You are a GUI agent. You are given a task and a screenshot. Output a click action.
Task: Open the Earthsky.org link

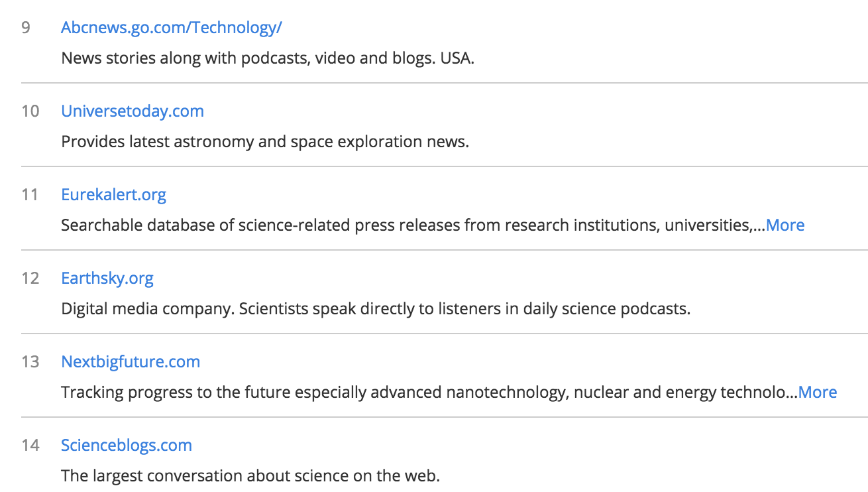(x=107, y=278)
